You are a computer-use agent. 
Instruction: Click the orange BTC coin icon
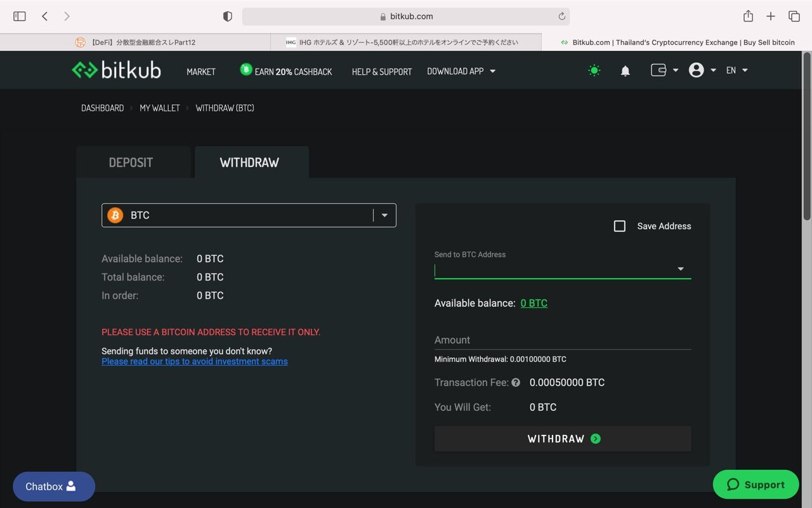[115, 215]
